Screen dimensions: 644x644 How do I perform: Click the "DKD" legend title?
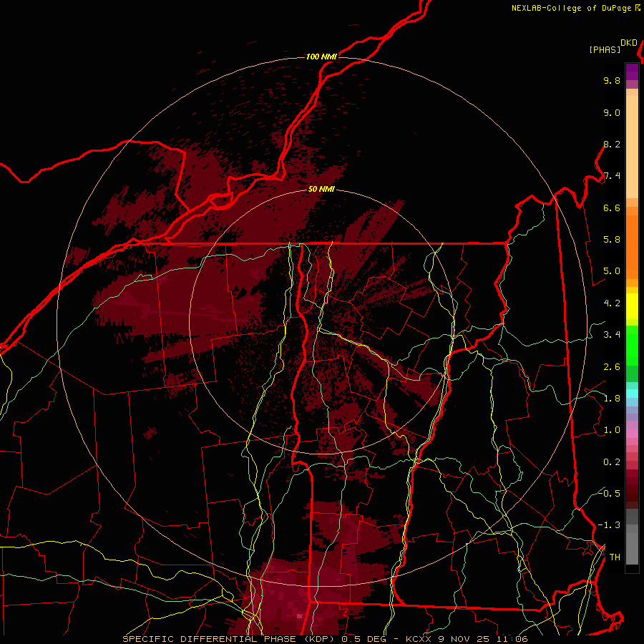(629, 43)
